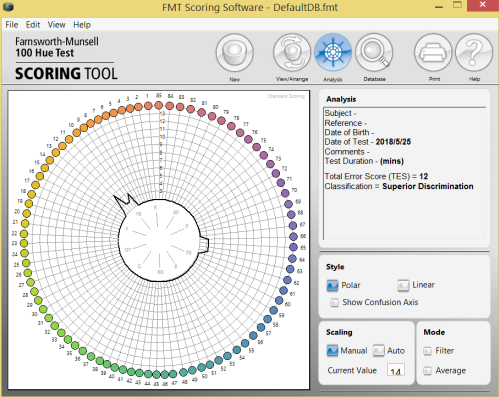Click the Subject line in Analysis
The width and height of the screenshot is (500, 398).
(340, 113)
